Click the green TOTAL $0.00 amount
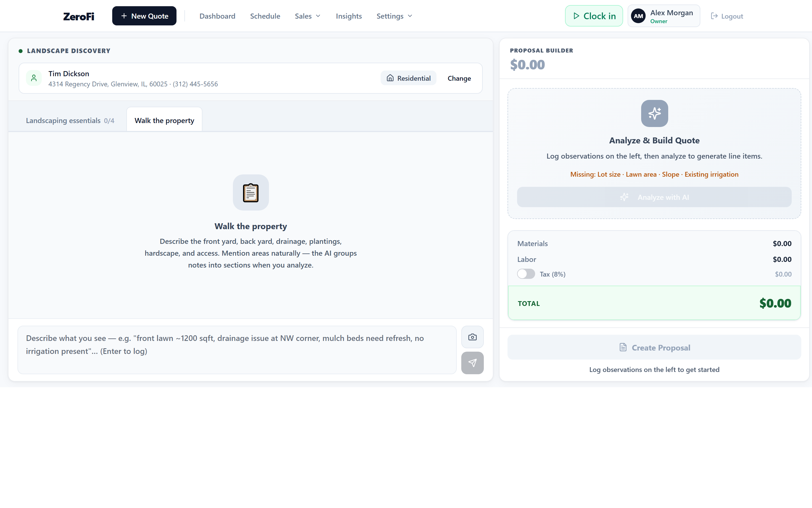This screenshot has width=812, height=508. point(775,303)
